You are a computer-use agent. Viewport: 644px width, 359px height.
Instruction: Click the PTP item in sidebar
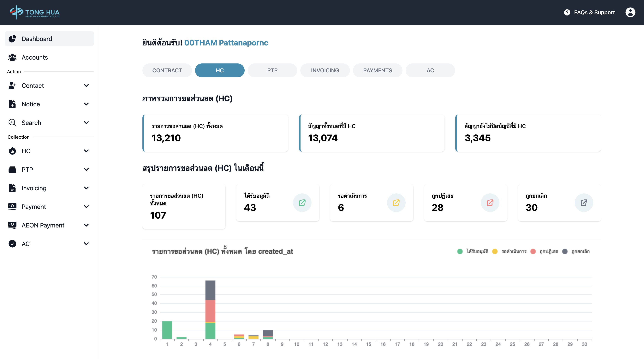click(27, 170)
